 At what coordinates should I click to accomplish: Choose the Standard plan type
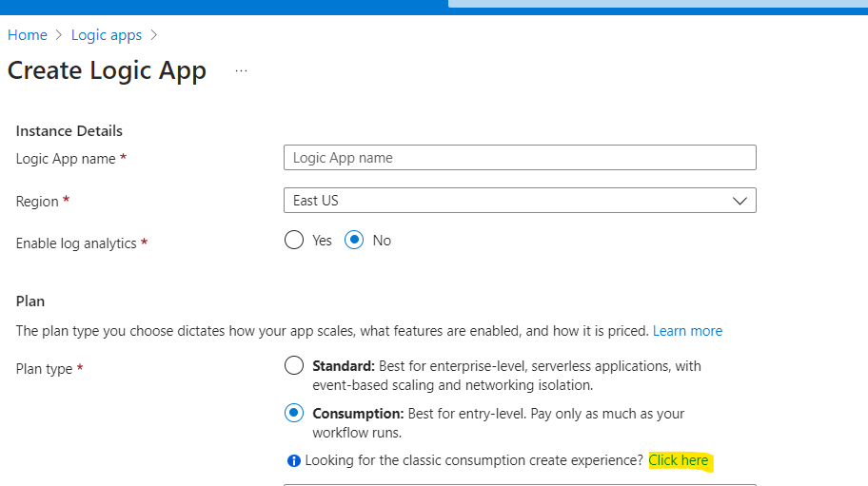pyautogui.click(x=294, y=365)
